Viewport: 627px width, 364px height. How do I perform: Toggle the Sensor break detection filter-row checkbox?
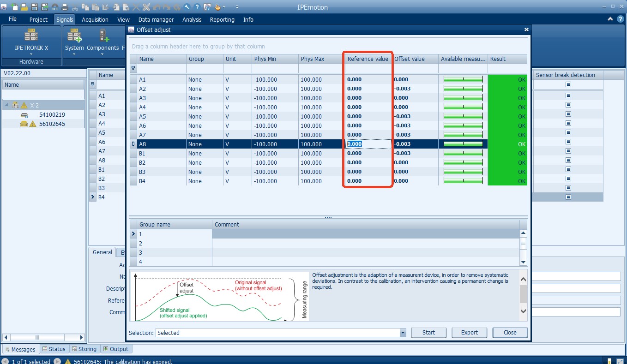pos(568,84)
